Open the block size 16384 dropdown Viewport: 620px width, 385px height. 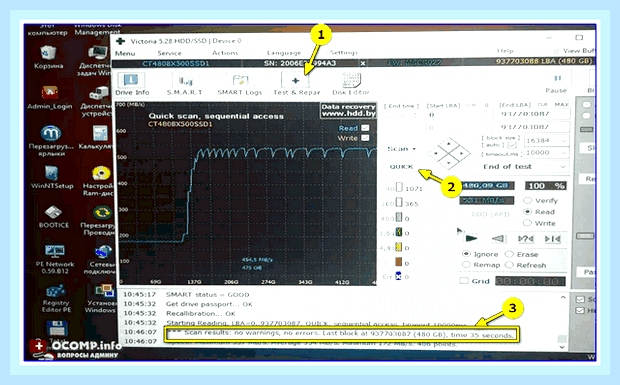(547, 140)
